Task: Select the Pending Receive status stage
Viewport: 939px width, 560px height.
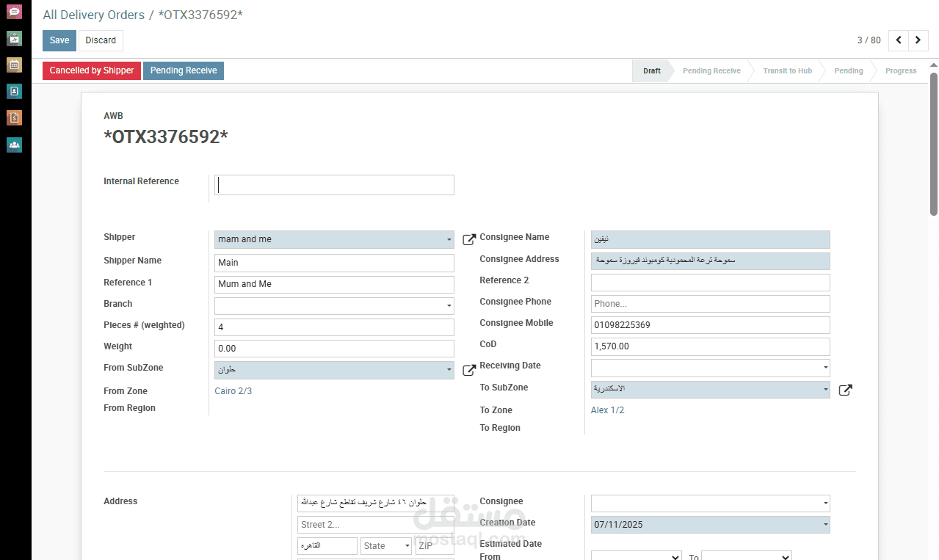Action: coord(711,71)
